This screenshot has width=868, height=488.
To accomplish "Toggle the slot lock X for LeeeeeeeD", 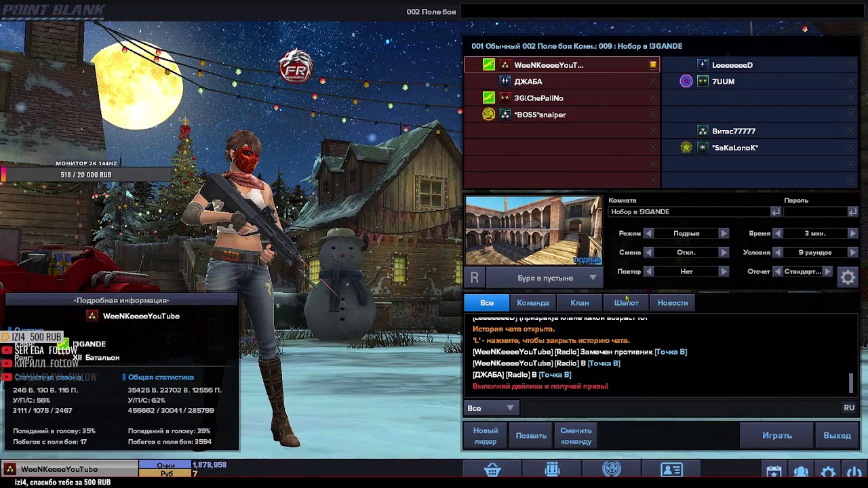I will click(x=850, y=65).
